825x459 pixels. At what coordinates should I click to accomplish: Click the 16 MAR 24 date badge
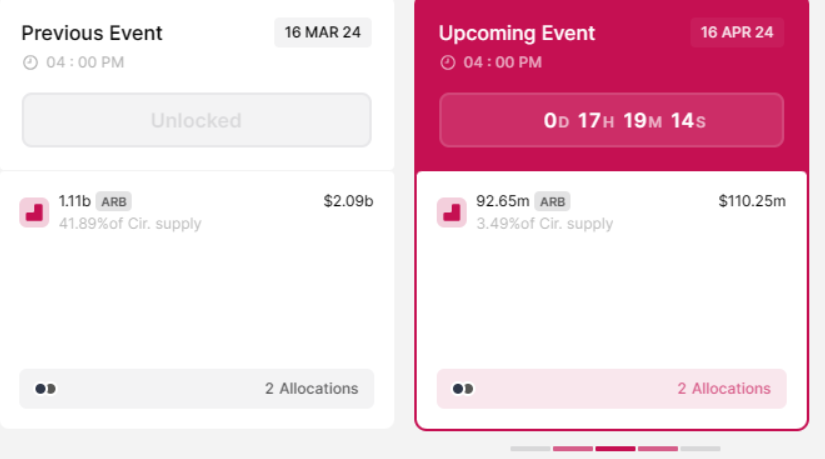tap(323, 33)
